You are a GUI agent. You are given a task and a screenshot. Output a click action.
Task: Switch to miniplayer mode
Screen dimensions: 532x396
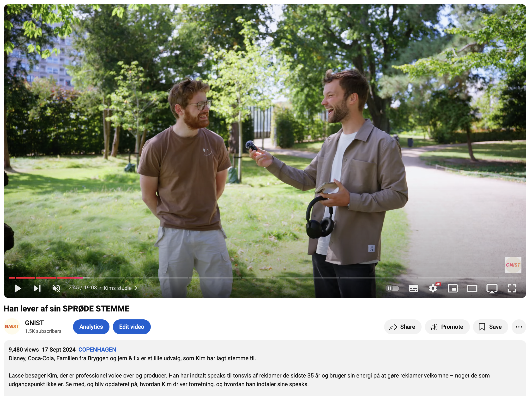[x=453, y=288]
